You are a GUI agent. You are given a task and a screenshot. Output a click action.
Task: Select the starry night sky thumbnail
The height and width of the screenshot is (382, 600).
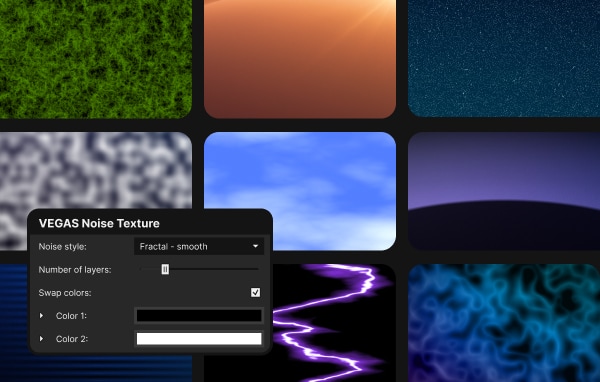click(504, 58)
